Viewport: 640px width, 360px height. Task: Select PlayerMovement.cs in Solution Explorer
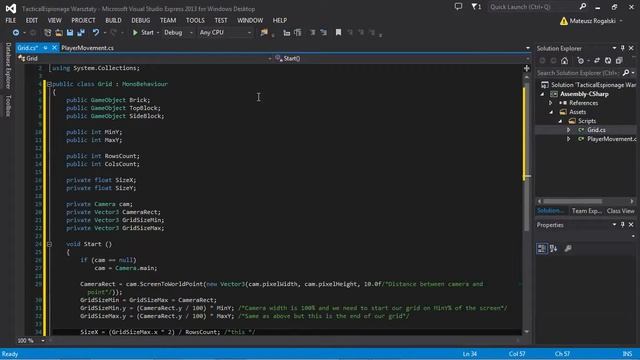click(x=611, y=139)
